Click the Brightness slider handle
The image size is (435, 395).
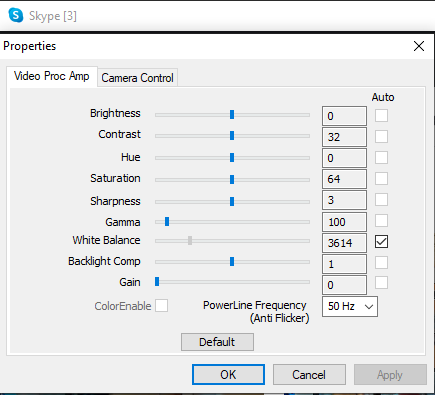tap(232, 115)
